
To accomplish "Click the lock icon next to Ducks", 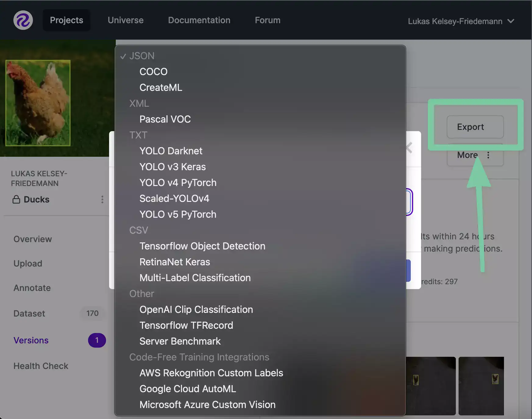I will pyautogui.click(x=16, y=199).
